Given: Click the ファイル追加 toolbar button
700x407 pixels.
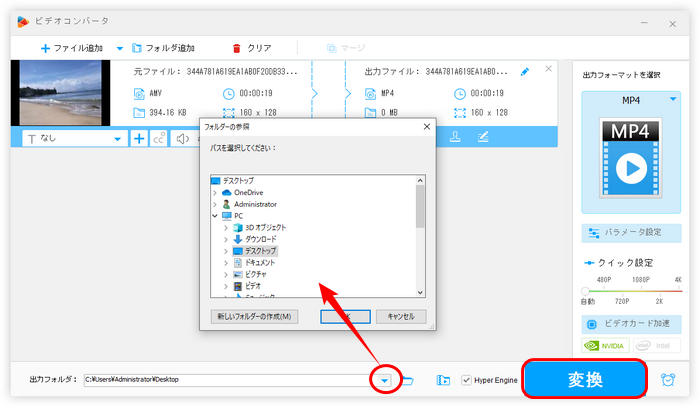Looking at the screenshot, I should coord(72,48).
